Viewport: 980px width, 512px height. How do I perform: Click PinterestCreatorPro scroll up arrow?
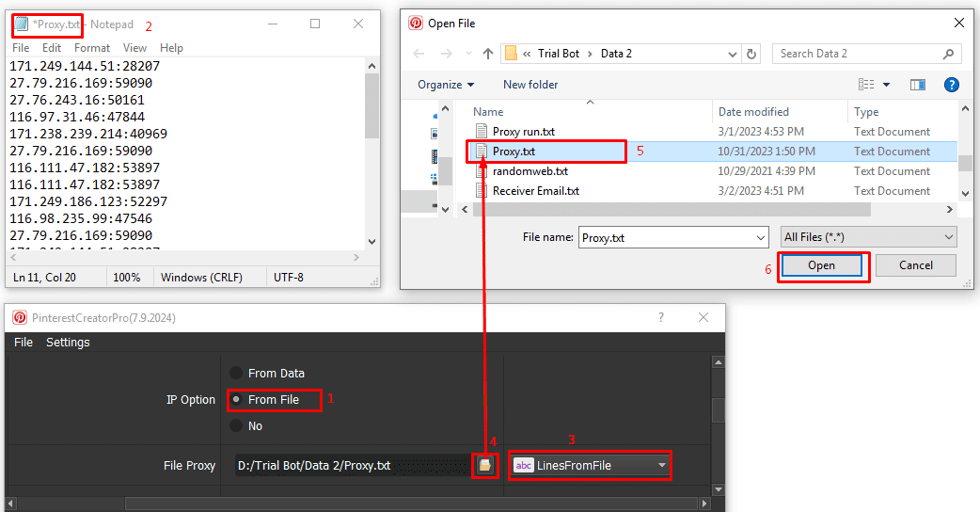719,362
